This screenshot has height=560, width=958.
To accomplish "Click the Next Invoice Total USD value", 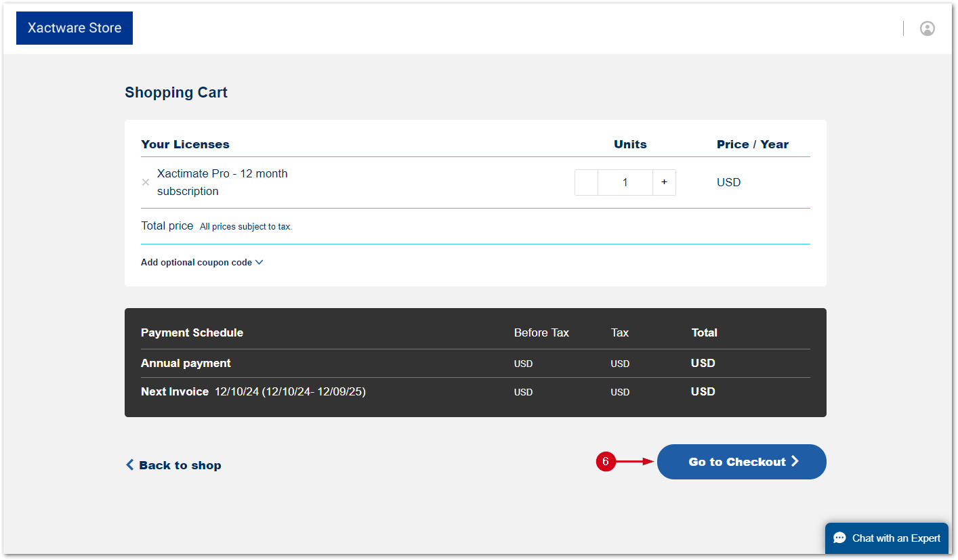I will click(x=703, y=391).
